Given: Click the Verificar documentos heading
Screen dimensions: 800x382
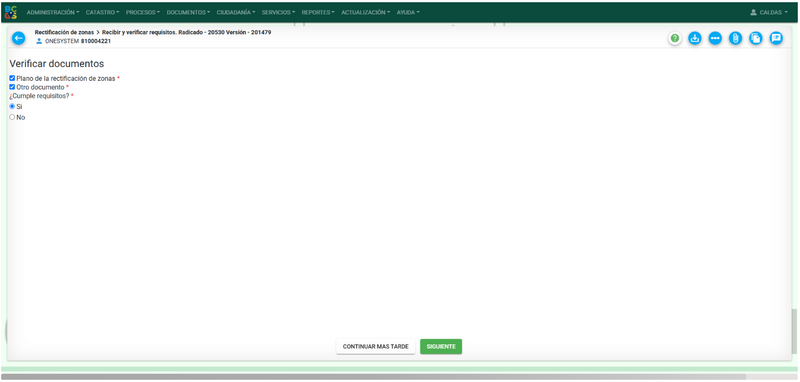Looking at the screenshot, I should (x=57, y=64).
